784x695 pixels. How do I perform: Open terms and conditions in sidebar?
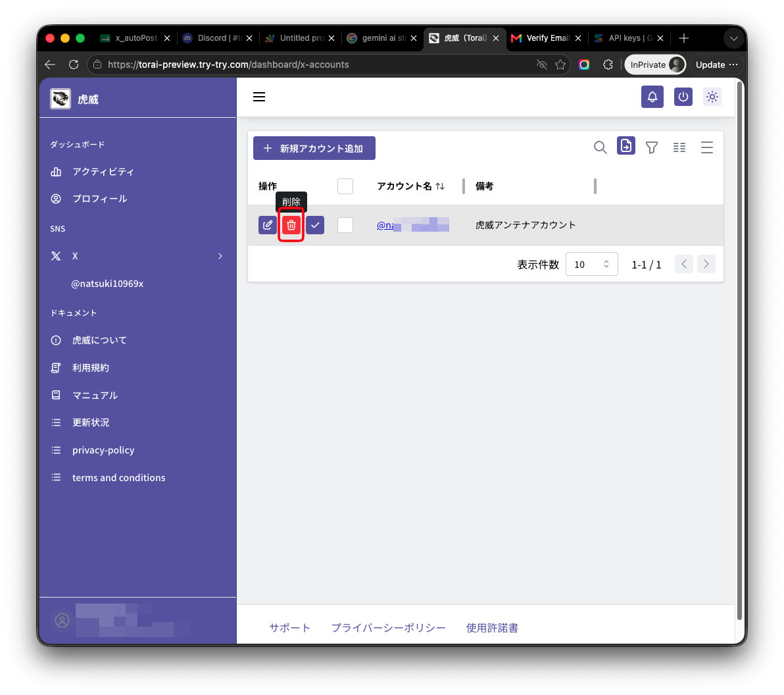pos(118,478)
